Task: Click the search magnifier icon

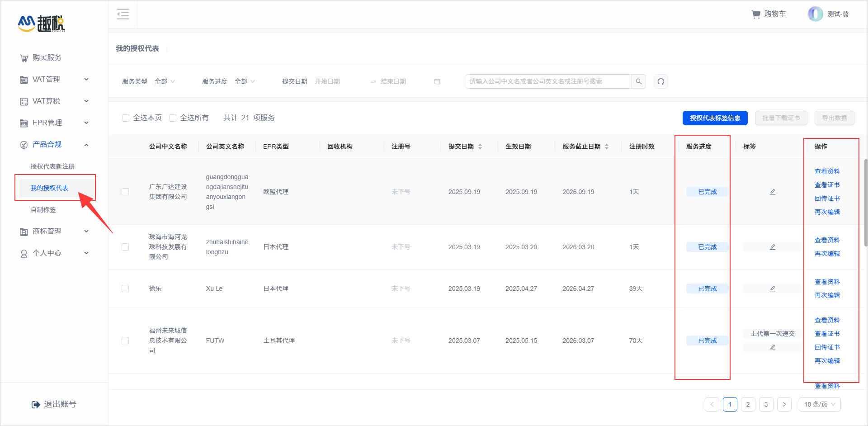Action: tap(638, 81)
